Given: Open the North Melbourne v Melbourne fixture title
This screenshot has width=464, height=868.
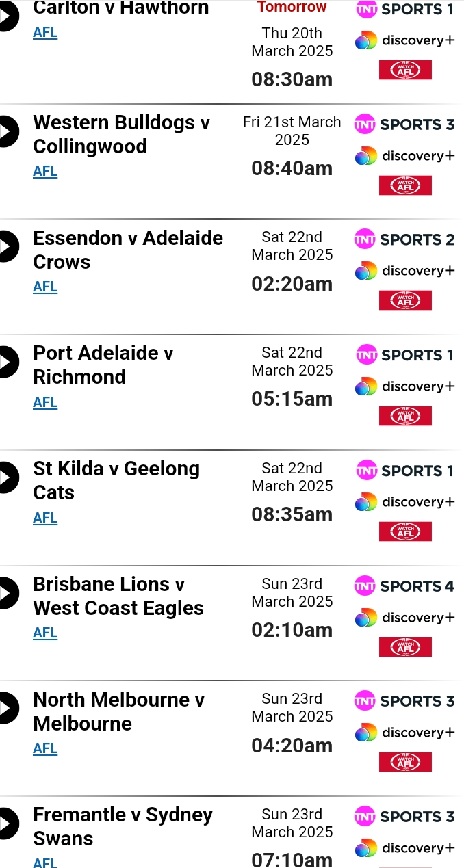Looking at the screenshot, I should click(x=119, y=711).
